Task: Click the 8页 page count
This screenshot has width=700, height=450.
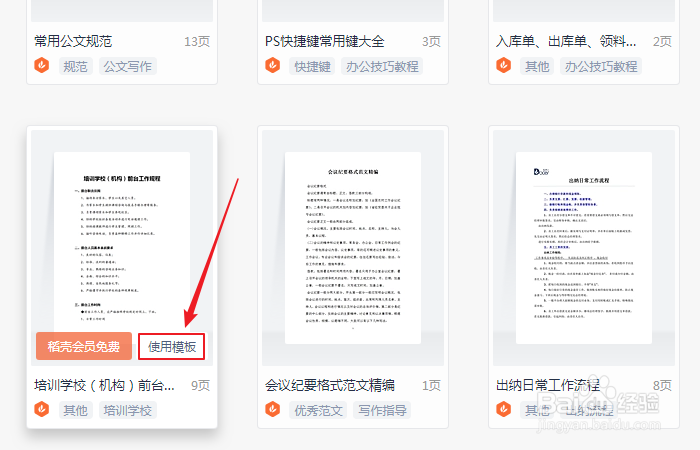Action: pos(662,385)
